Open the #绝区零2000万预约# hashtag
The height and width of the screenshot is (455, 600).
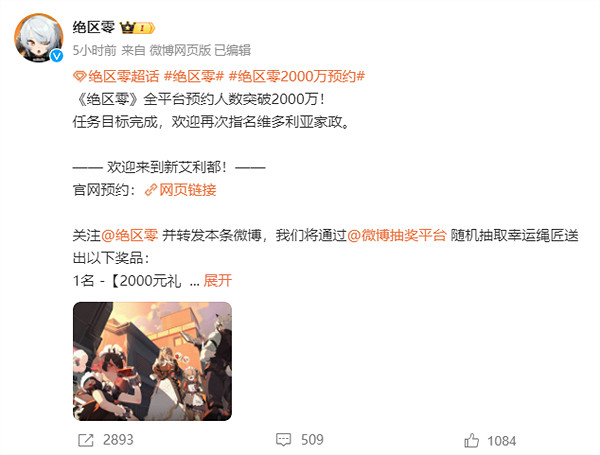click(297, 77)
